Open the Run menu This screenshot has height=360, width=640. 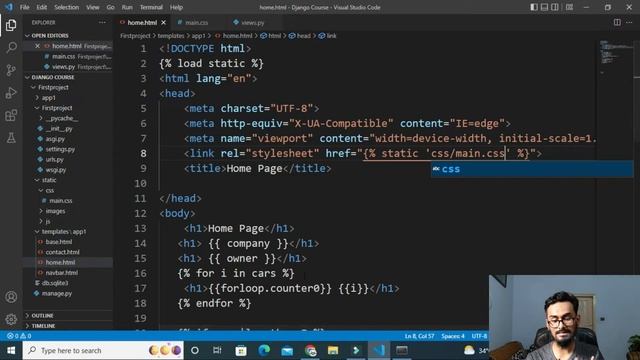(x=127, y=7)
